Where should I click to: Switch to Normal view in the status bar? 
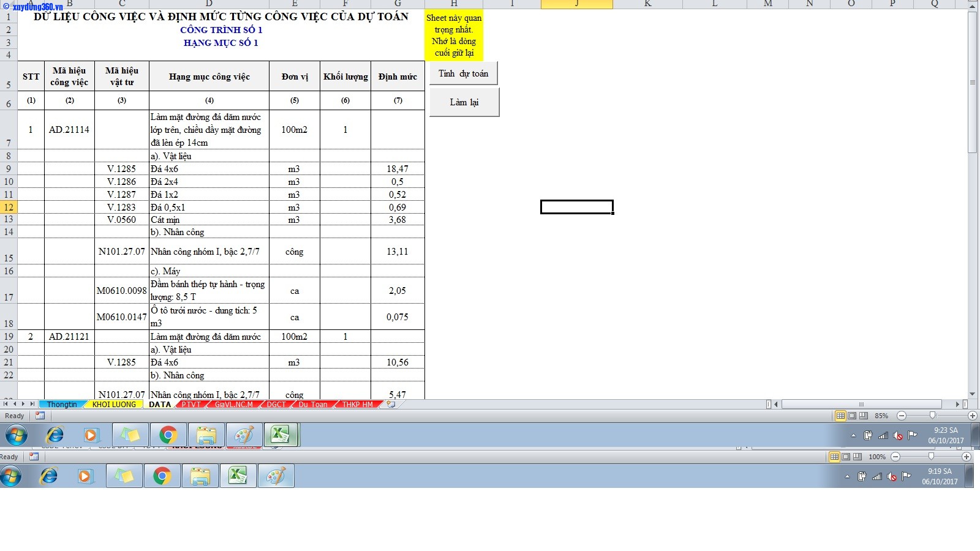[x=842, y=416]
